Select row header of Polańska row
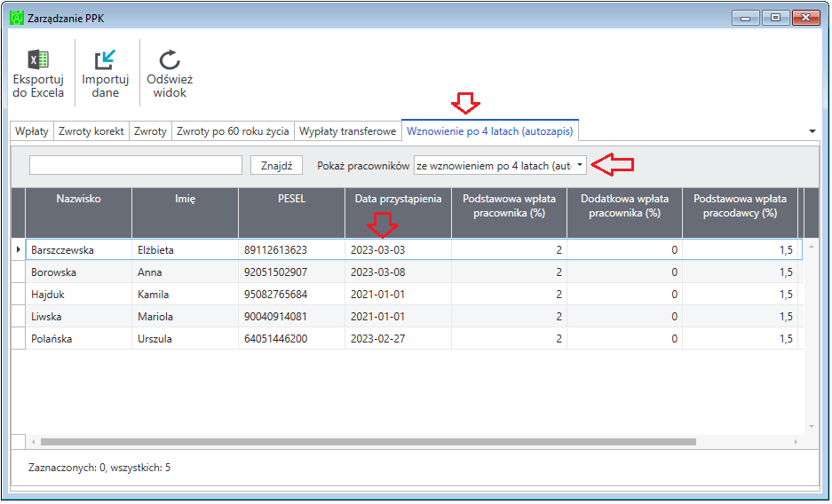Viewport: 832px width, 504px height. (x=19, y=339)
